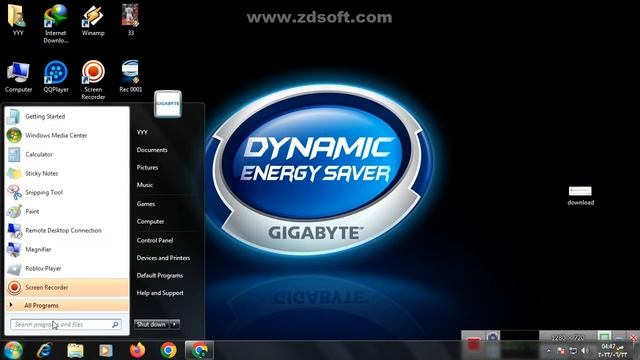Select the download file on the desktop
The height and width of the screenshot is (360, 640).
[x=580, y=196]
